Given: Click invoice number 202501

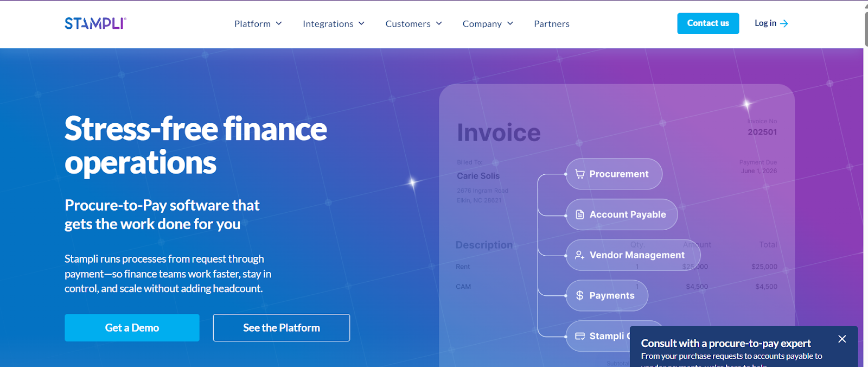Looking at the screenshot, I should 762,132.
